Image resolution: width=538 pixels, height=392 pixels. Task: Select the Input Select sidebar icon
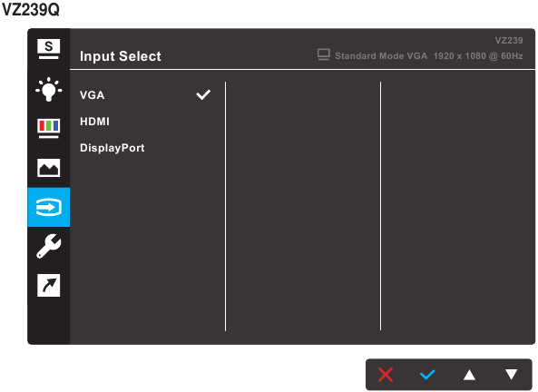pyautogui.click(x=49, y=207)
